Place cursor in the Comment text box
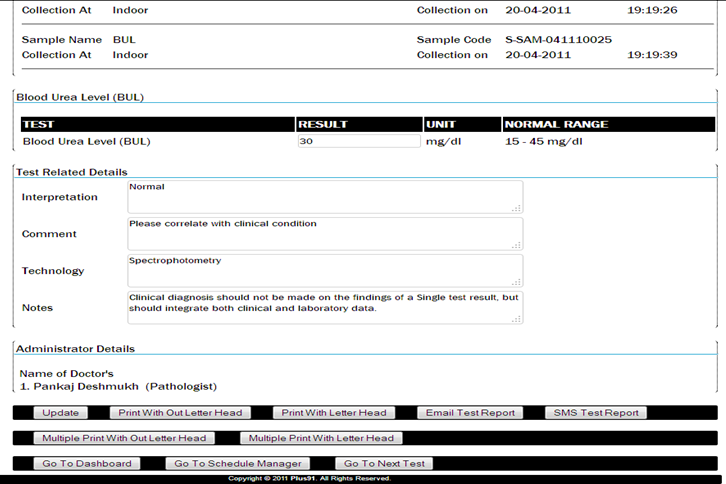 click(325, 234)
